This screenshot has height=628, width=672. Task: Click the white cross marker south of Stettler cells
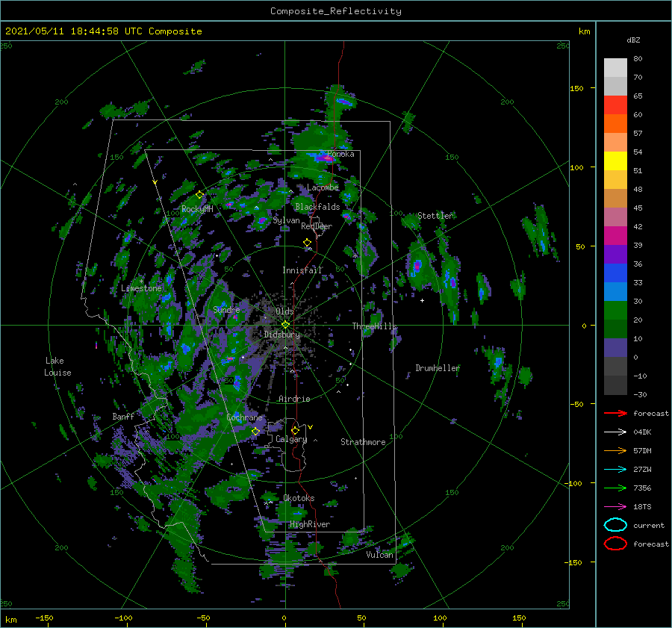[x=422, y=300]
